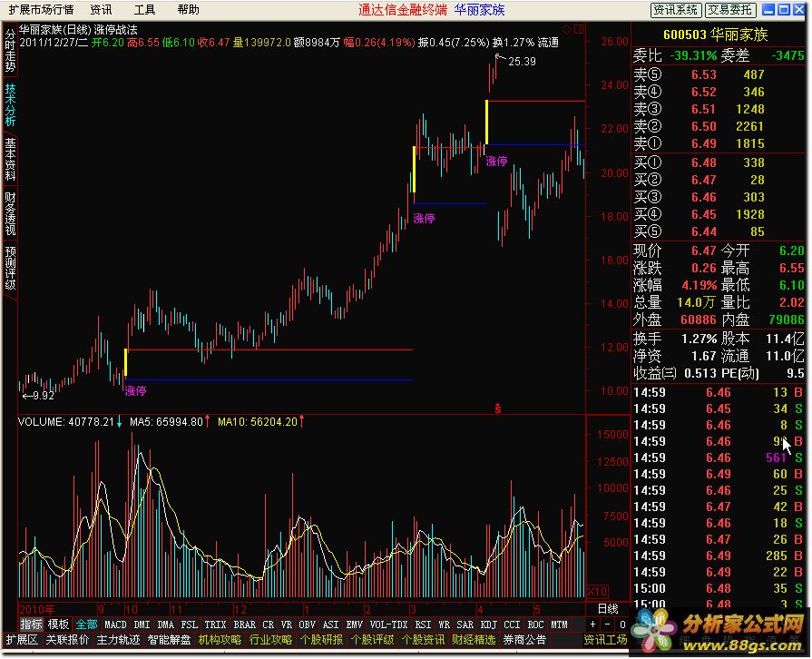Click the red S marker on the chart
Viewport: 812px width, 659px height.
(x=498, y=408)
